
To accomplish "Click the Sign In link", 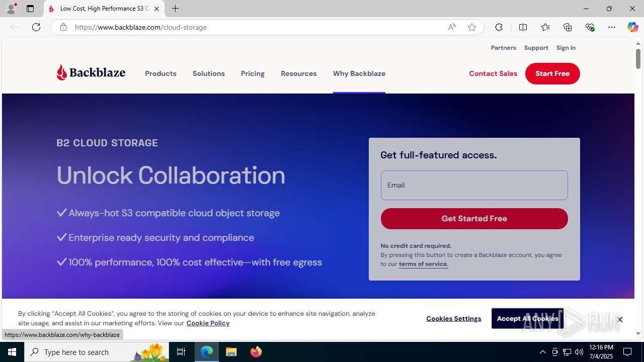I will (x=566, y=48).
